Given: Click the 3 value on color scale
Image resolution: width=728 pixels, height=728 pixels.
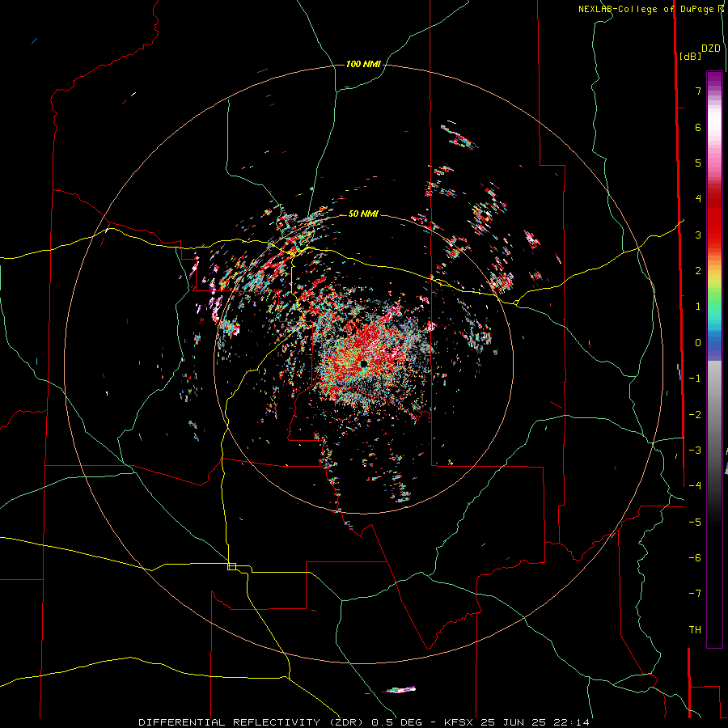Looking at the screenshot, I should pos(698,235).
